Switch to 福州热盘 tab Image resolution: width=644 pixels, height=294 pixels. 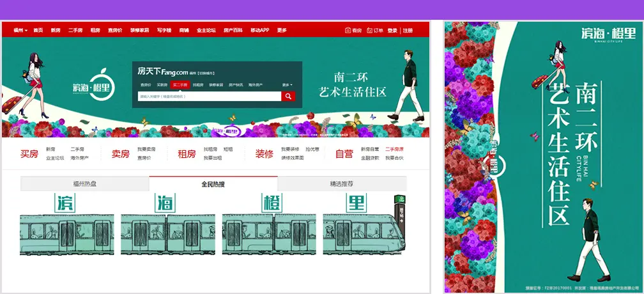coord(84,184)
